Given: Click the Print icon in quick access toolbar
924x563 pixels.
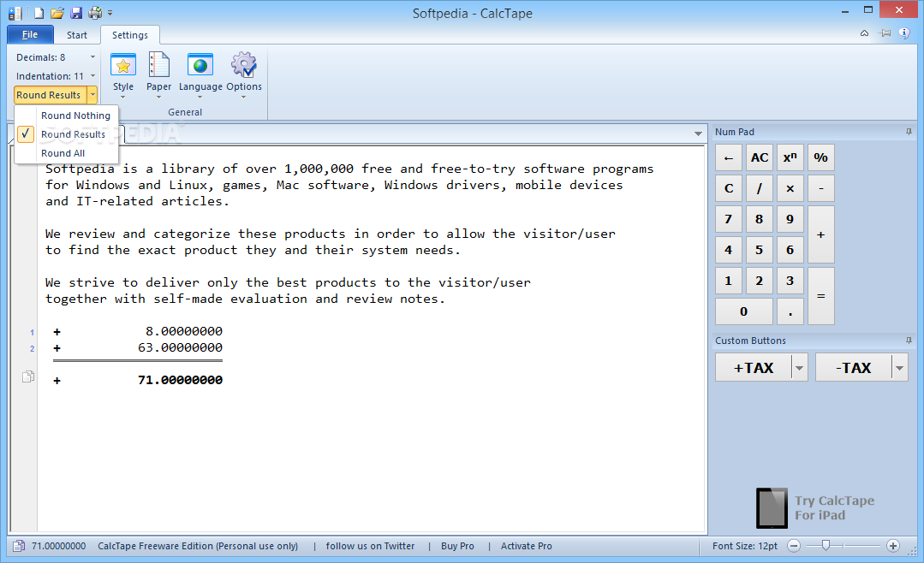Looking at the screenshot, I should [x=95, y=12].
